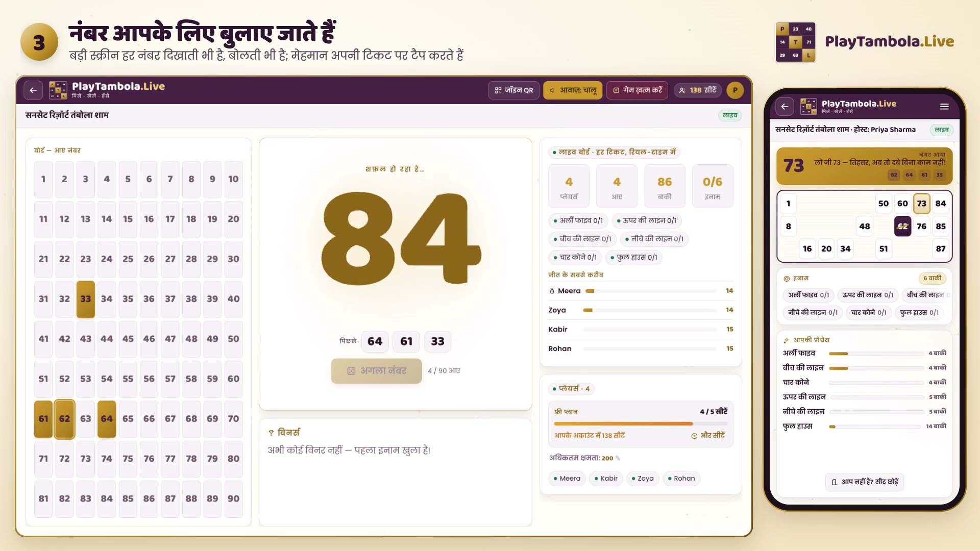This screenshot has height=551, width=980.
Task: Tap the back arrow on the phone
Action: [x=785, y=107]
